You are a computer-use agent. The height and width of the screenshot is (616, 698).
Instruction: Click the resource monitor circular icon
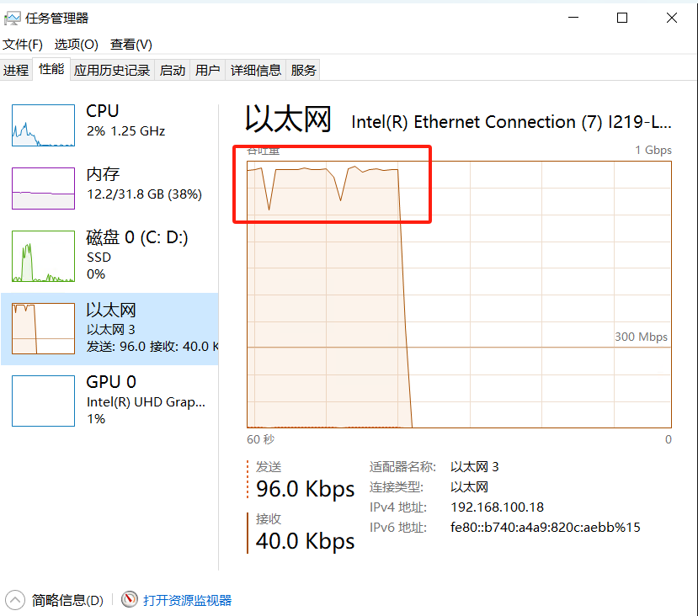130,599
